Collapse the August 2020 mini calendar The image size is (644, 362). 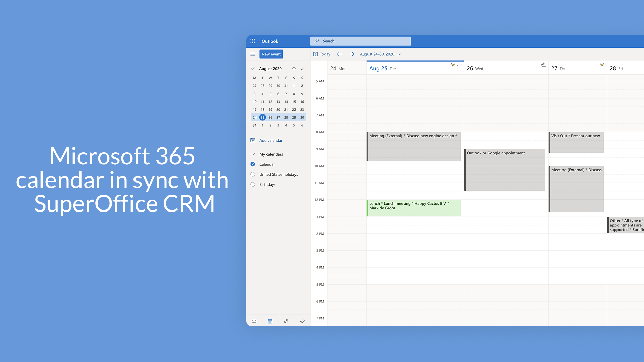click(x=253, y=69)
